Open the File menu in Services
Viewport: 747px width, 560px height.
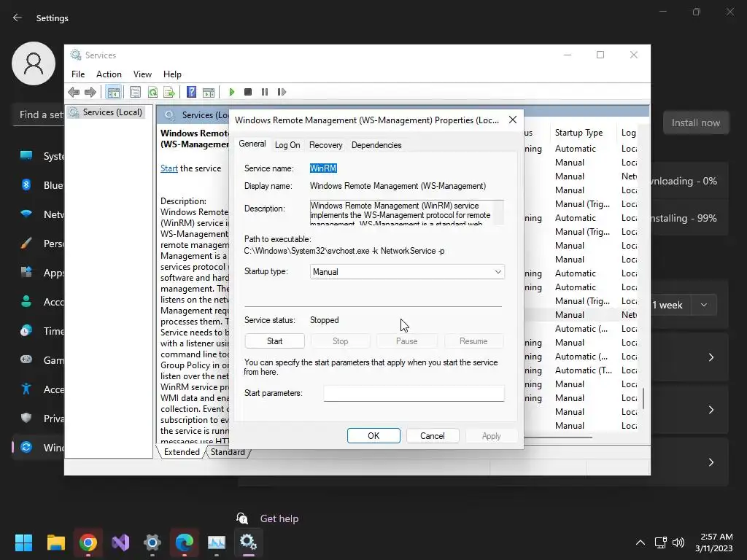point(78,74)
